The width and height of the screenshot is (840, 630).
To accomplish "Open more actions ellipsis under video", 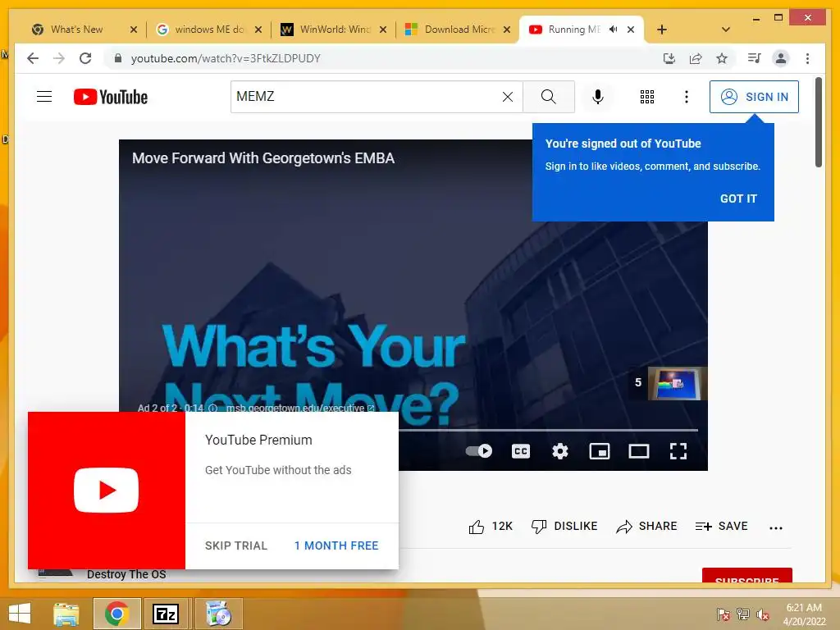I will pyautogui.click(x=776, y=527).
